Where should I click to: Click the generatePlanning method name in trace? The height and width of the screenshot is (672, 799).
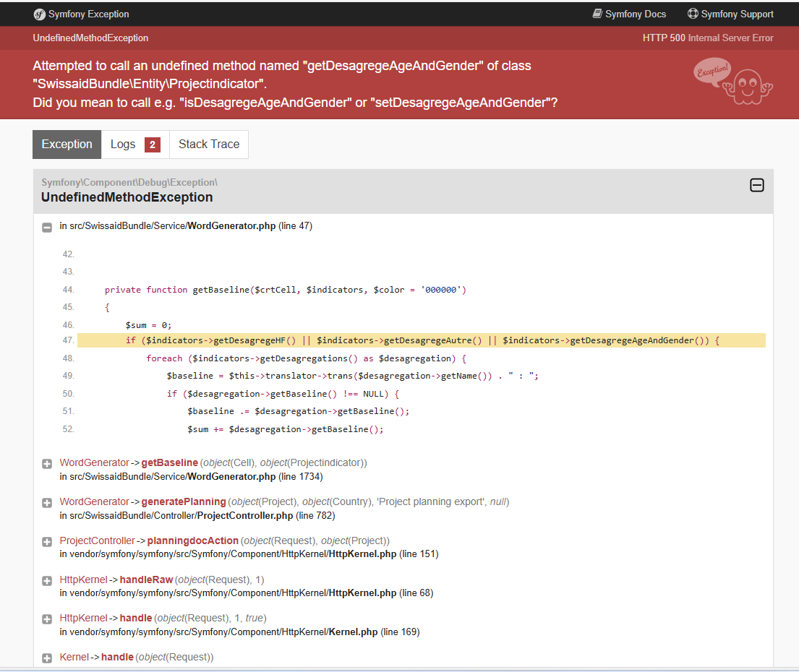[184, 502]
